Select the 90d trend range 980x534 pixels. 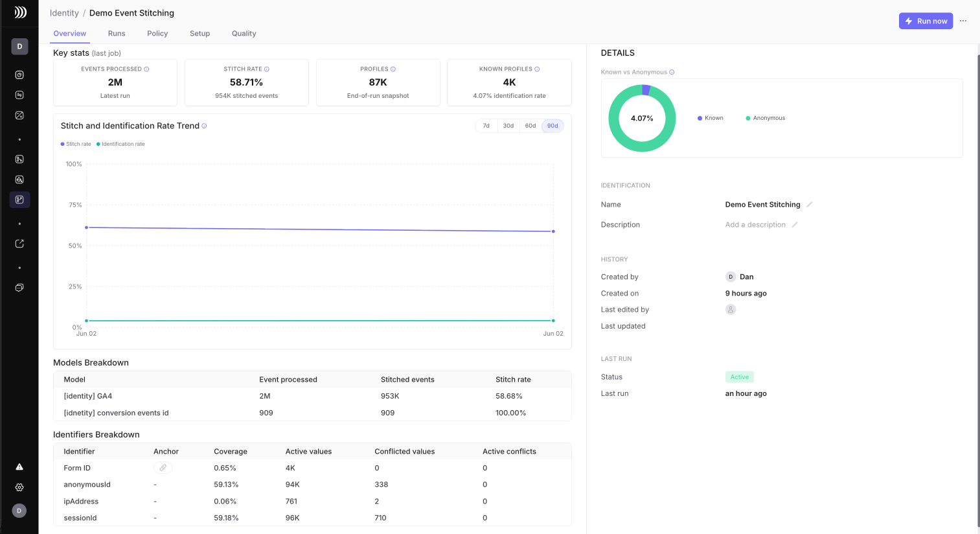[x=553, y=126]
